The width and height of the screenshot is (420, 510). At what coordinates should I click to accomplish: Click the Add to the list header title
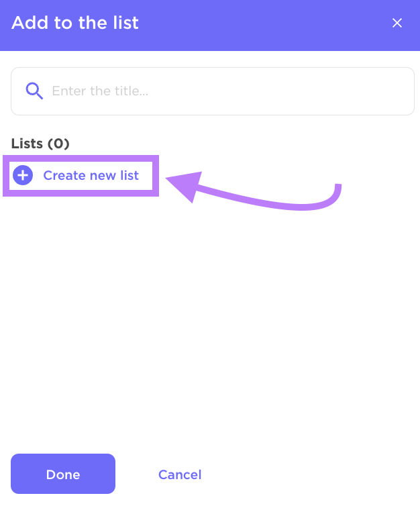75,23
